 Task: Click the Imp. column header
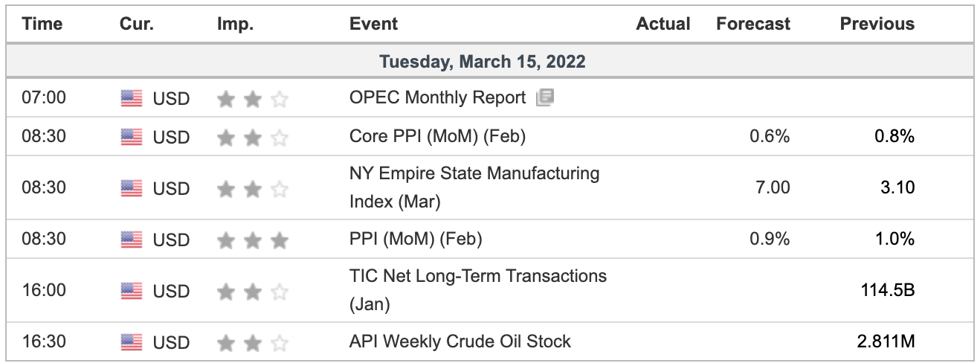click(236, 24)
